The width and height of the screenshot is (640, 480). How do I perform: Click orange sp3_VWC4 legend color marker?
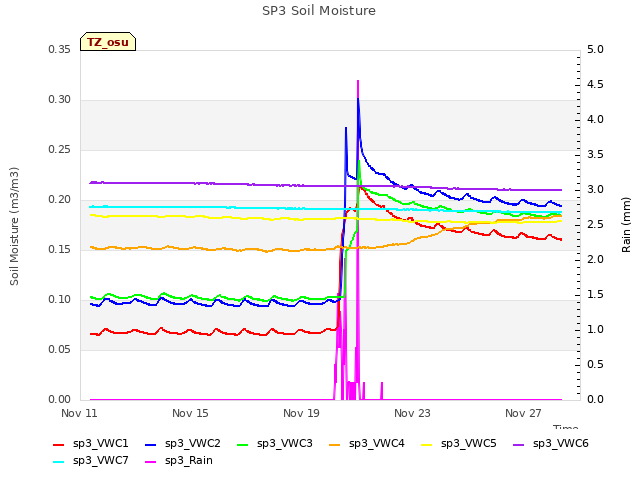tap(334, 444)
